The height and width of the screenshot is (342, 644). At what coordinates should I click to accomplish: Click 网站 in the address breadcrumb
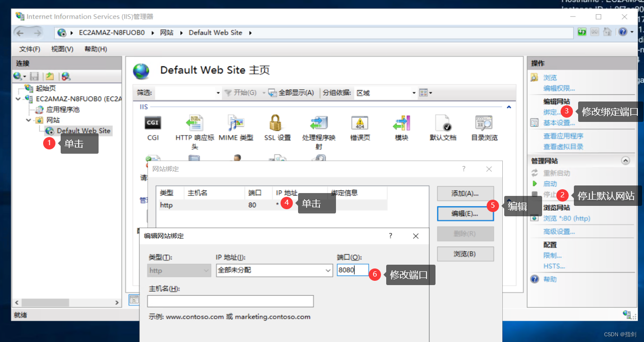coord(167,33)
